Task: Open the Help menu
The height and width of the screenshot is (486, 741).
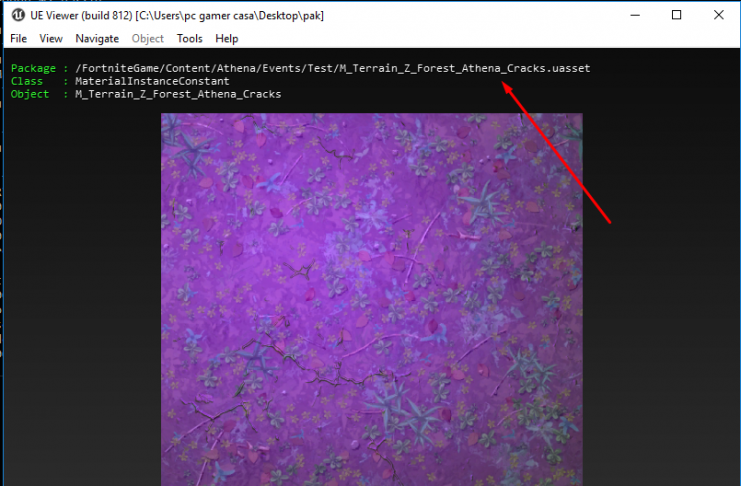Action: (226, 38)
